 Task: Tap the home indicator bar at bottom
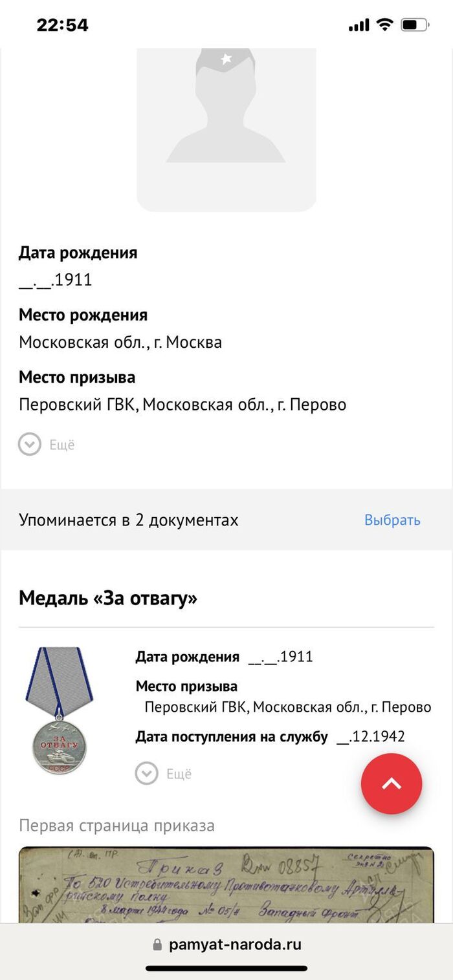click(226, 968)
